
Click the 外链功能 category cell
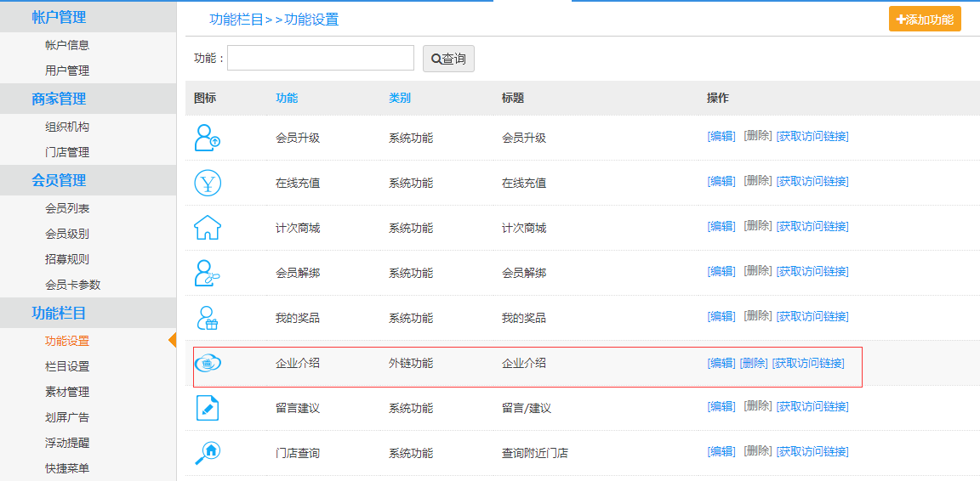coord(411,363)
